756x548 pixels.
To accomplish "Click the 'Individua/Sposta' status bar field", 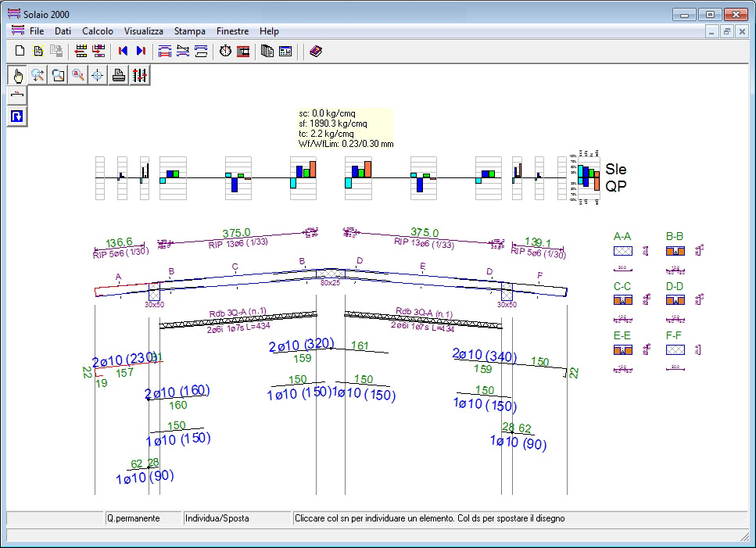I will (237, 518).
